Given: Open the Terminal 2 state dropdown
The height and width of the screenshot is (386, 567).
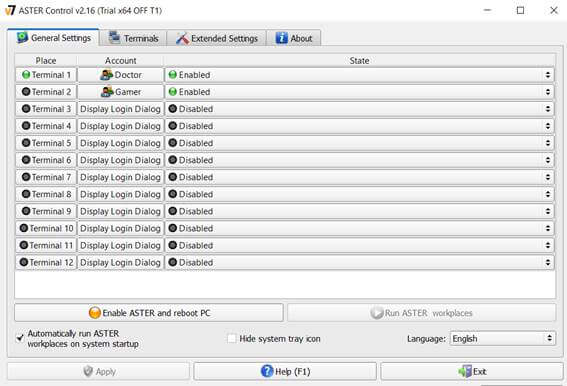Looking at the screenshot, I should pos(359,92).
